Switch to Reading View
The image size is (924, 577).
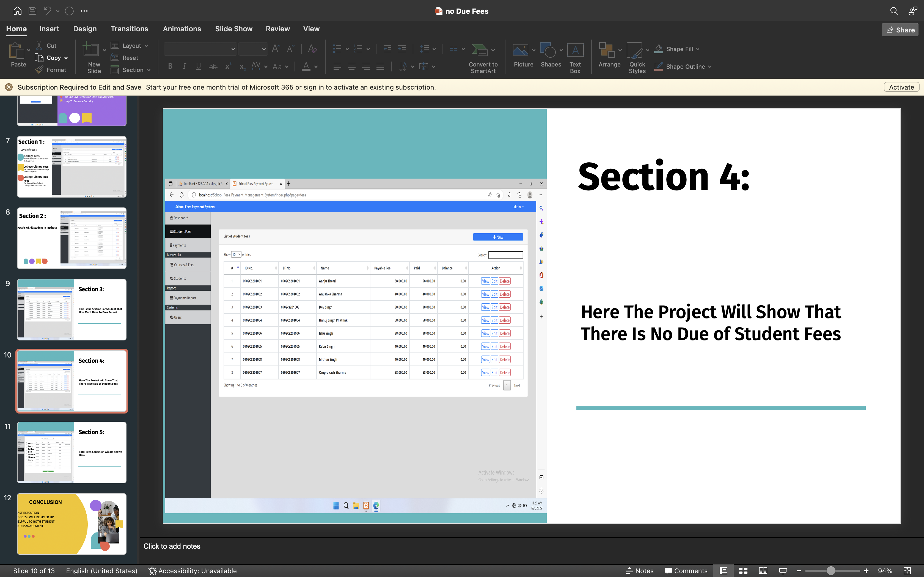(763, 570)
